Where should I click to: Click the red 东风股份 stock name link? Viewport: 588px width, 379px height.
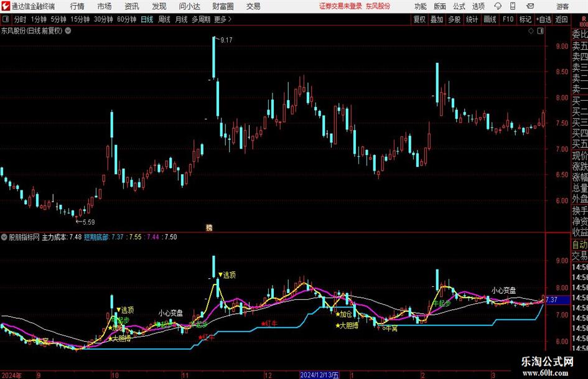point(378,6)
